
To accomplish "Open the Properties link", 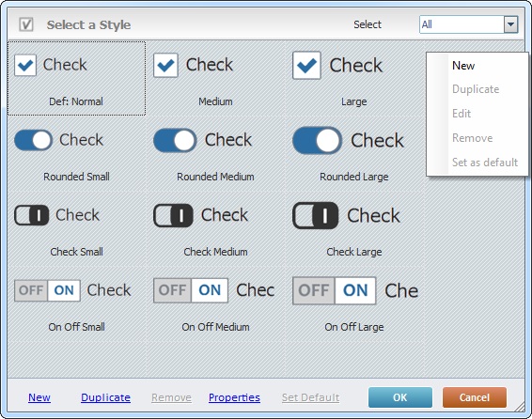I will click(x=234, y=397).
